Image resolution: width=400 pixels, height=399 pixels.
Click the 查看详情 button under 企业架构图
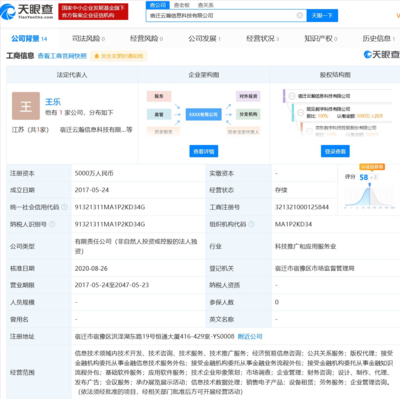pos(204,151)
